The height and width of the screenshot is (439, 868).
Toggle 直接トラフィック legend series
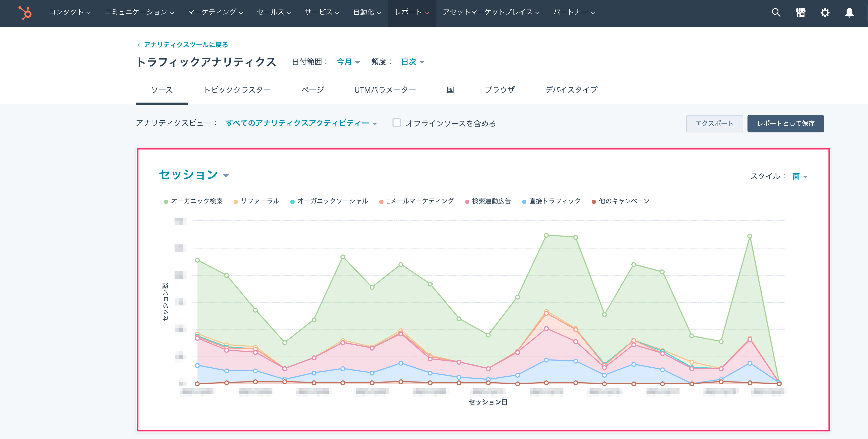click(551, 201)
